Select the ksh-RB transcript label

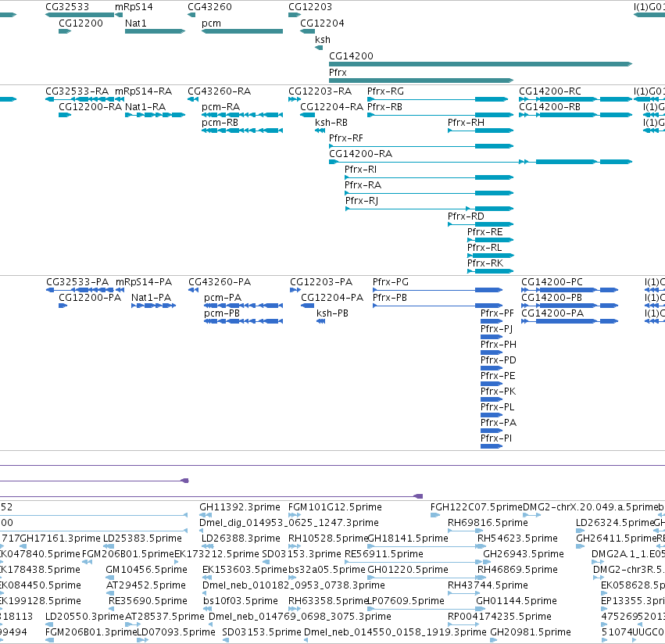coord(331,123)
